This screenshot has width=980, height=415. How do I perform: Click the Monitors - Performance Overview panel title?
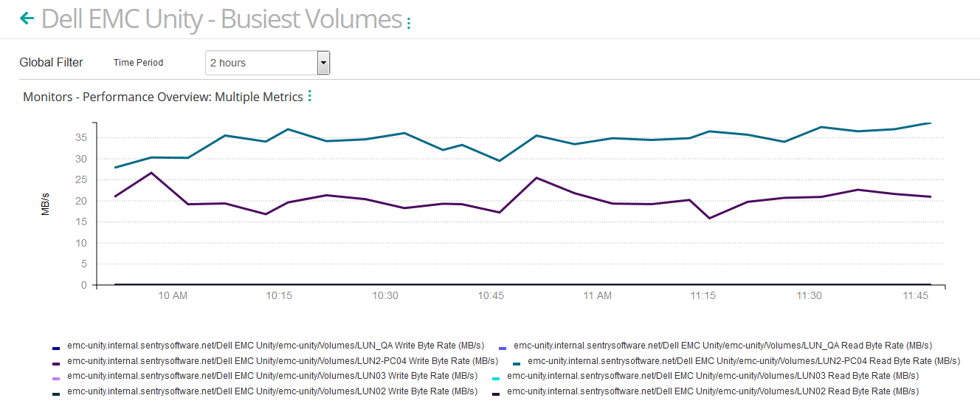162,97
